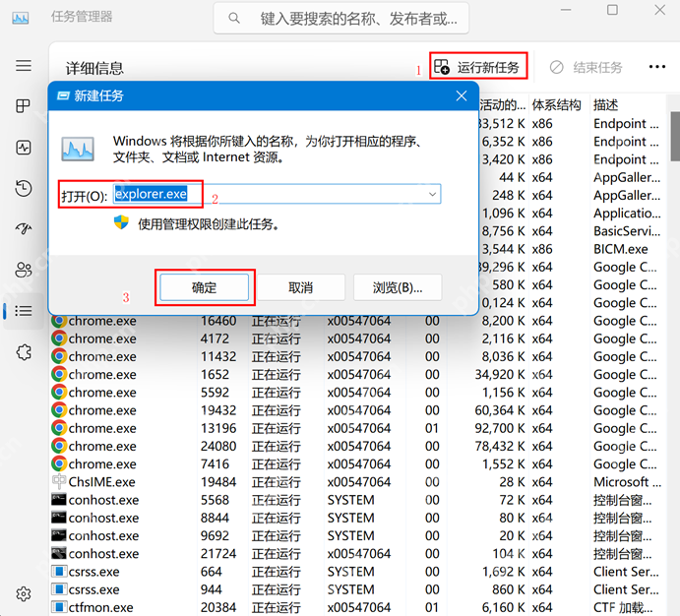Sort by the 活动的... column header
680x616 pixels.
(503, 104)
